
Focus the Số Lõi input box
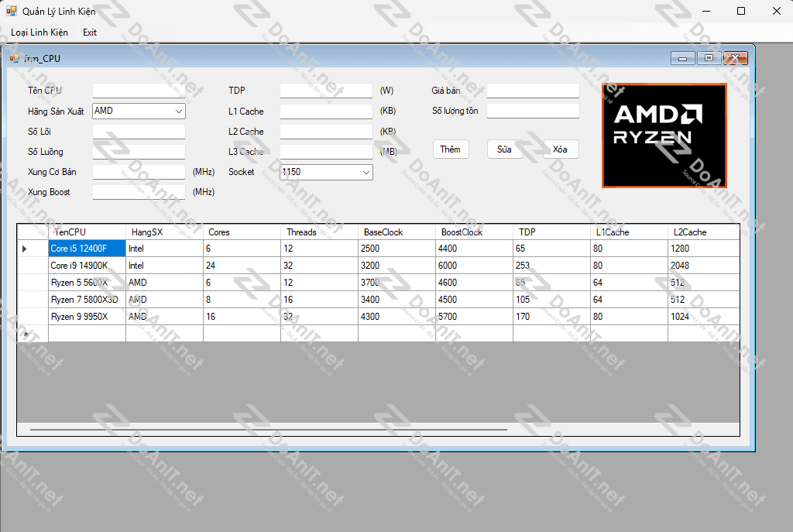(139, 132)
